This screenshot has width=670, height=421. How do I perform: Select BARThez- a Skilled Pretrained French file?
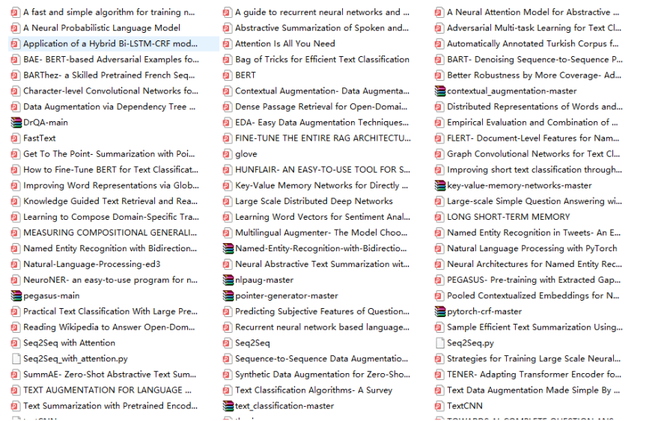(x=109, y=75)
